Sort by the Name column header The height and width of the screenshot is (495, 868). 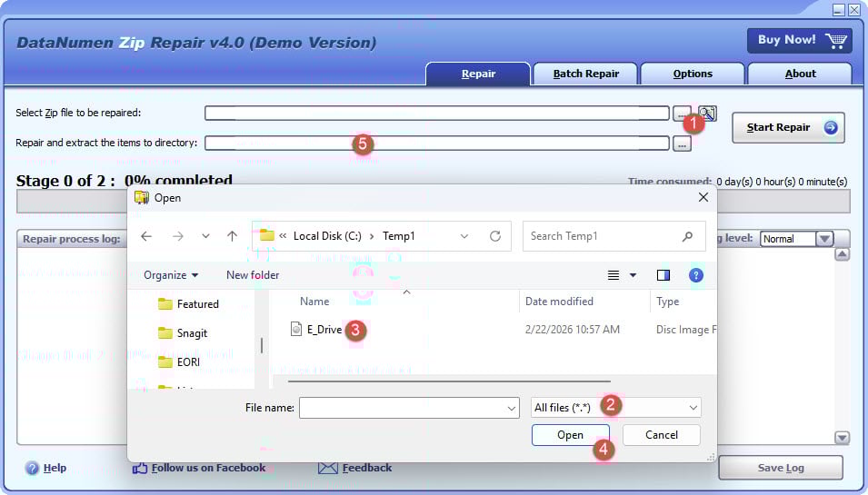(314, 302)
